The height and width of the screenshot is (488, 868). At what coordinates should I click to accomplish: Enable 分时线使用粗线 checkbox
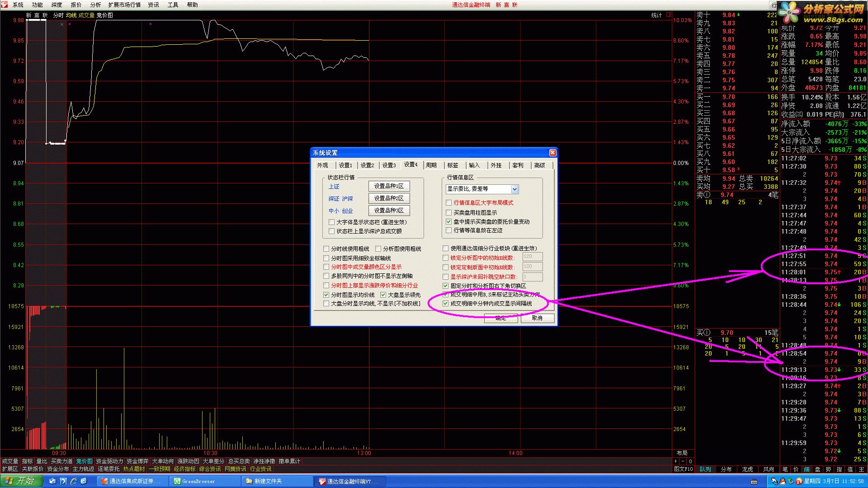pos(326,249)
